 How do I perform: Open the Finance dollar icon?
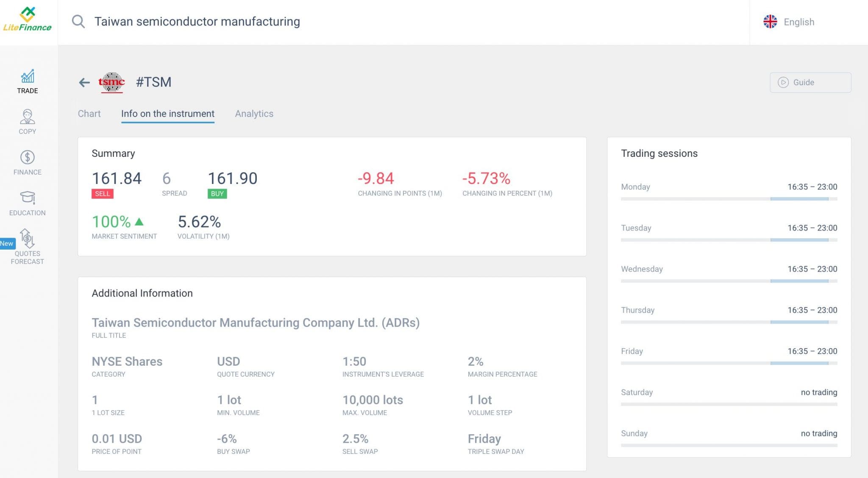click(x=28, y=157)
